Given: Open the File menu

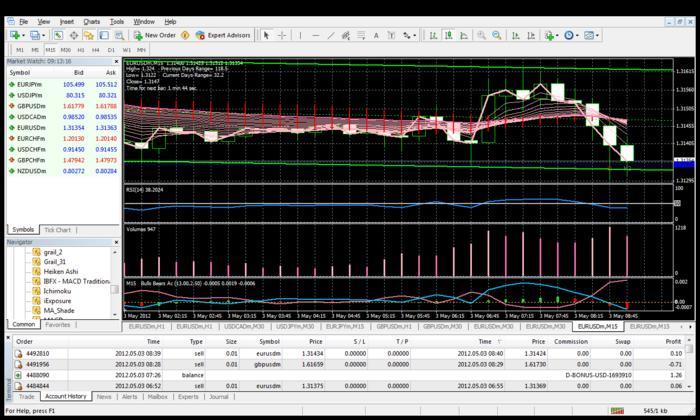Looking at the screenshot, I should [23, 21].
